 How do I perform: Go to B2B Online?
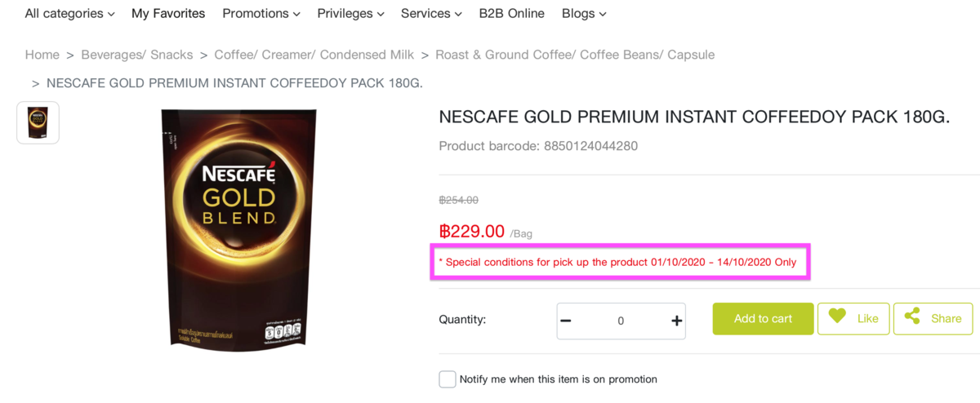click(512, 14)
